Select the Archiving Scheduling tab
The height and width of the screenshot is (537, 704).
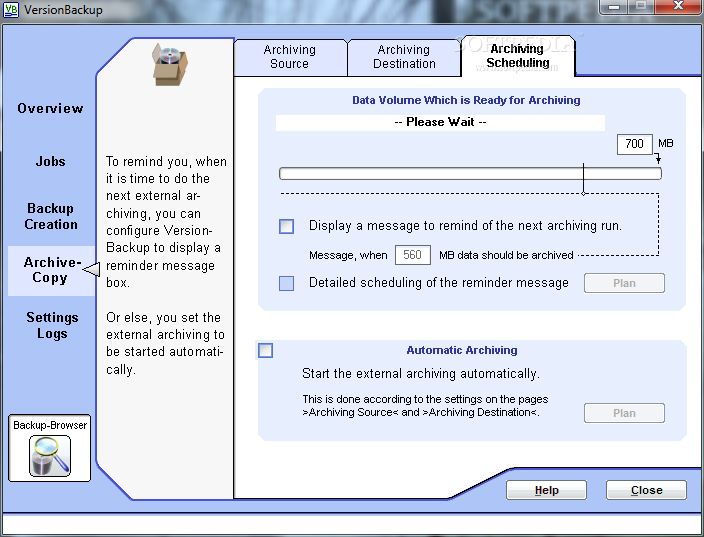pyautogui.click(x=518, y=56)
